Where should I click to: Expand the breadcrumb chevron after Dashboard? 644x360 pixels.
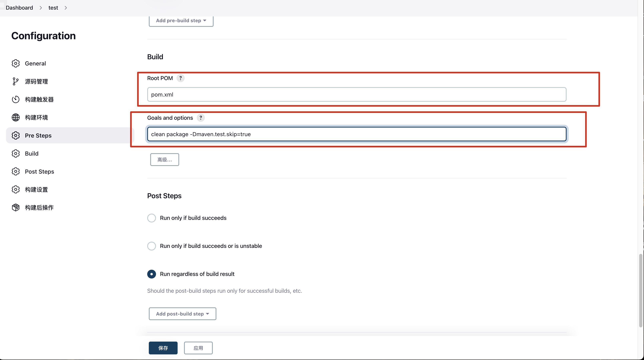[x=40, y=8]
